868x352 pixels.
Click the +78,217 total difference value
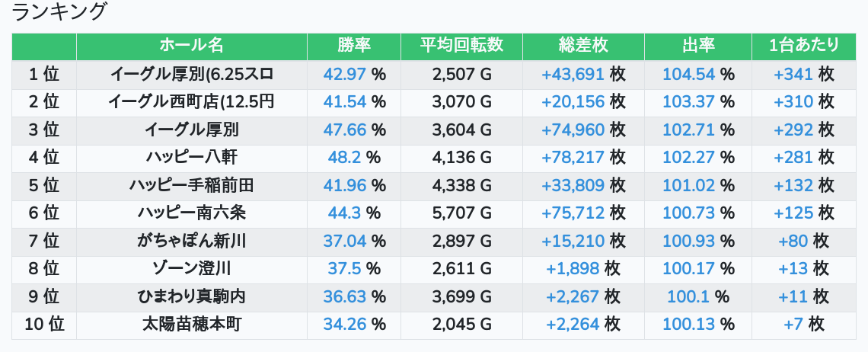pos(573,158)
